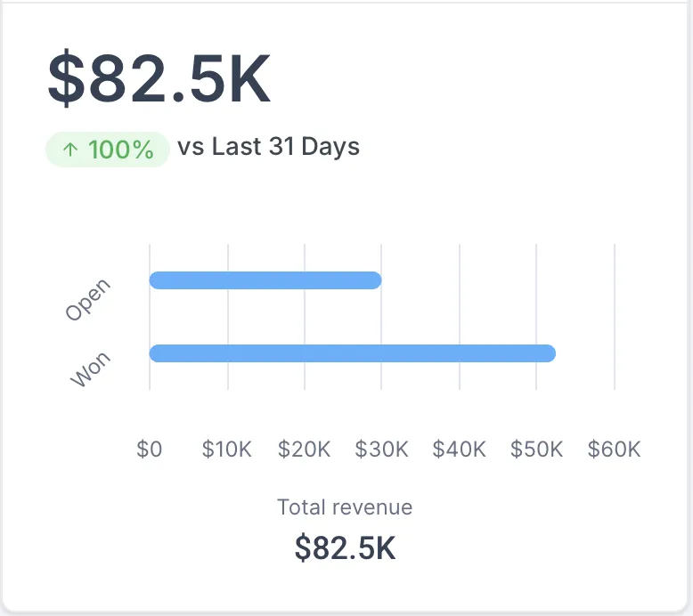Click the $30K axis tick label
The width and height of the screenshot is (693, 616).
pos(382,450)
